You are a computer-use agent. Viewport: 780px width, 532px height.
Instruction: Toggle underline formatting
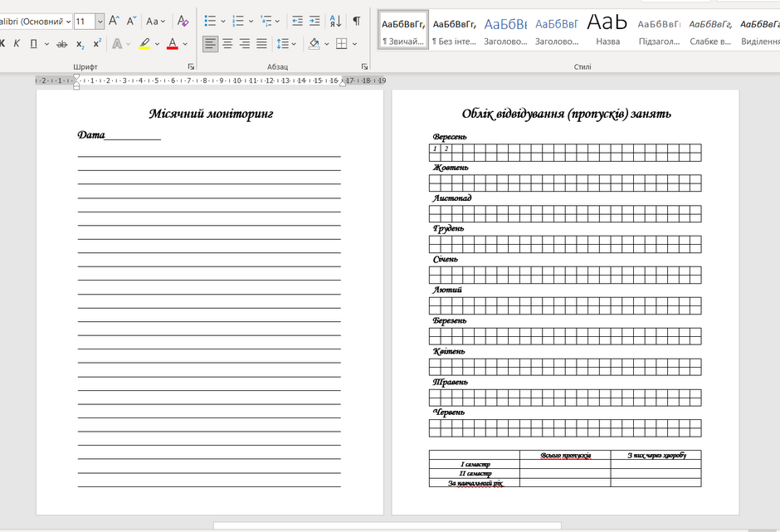pos(33,44)
